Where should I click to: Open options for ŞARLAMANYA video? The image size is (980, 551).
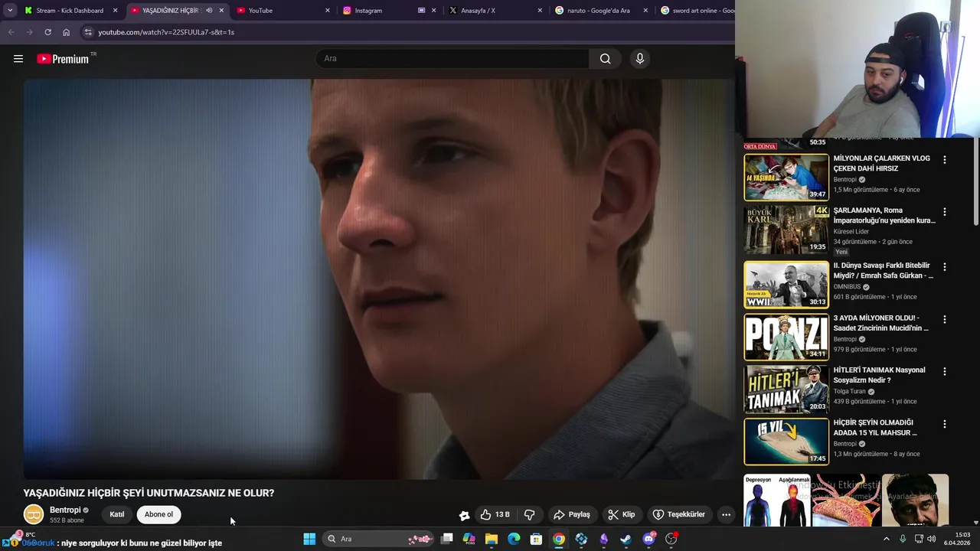[945, 212]
